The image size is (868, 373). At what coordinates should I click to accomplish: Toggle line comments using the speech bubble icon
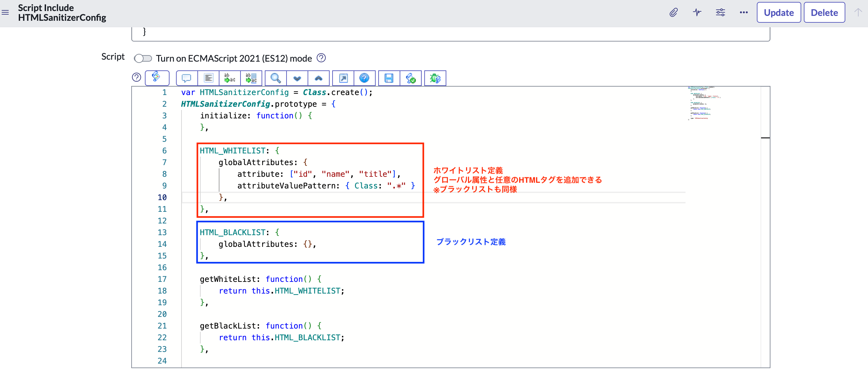186,78
